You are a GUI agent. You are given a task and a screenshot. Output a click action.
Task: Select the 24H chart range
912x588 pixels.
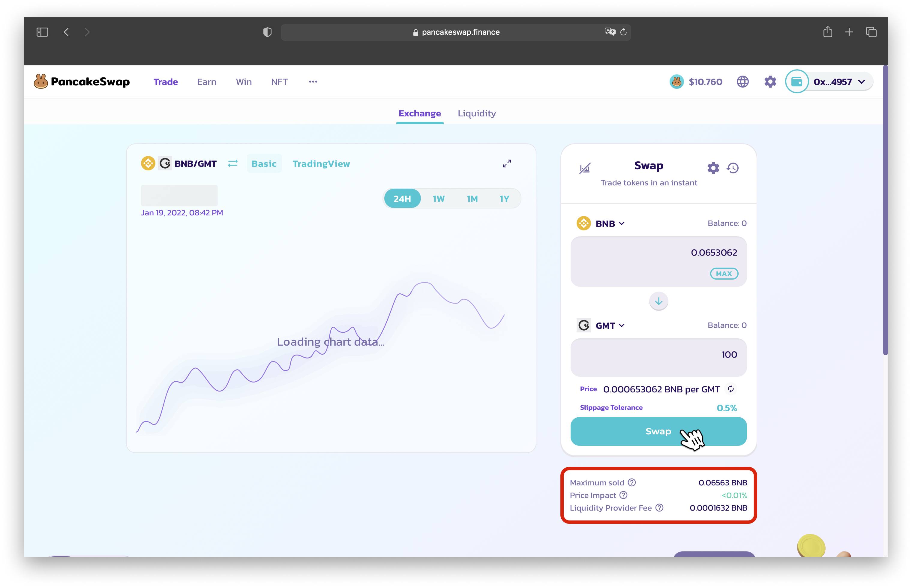402,199
